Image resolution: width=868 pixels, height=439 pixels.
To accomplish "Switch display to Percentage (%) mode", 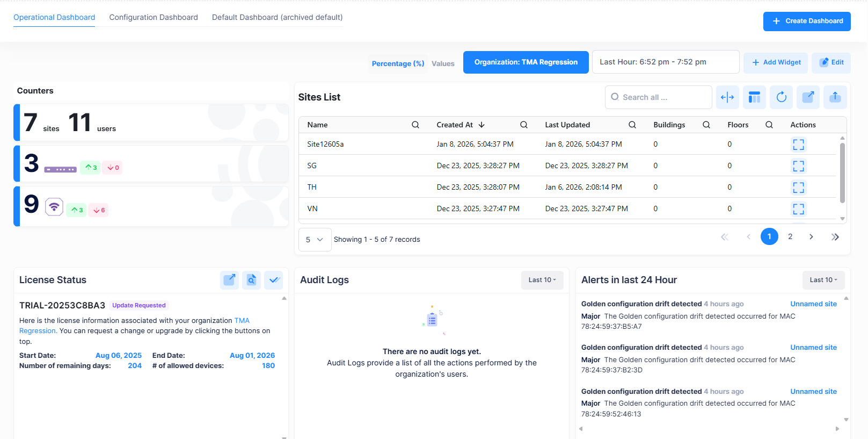I will pos(398,63).
